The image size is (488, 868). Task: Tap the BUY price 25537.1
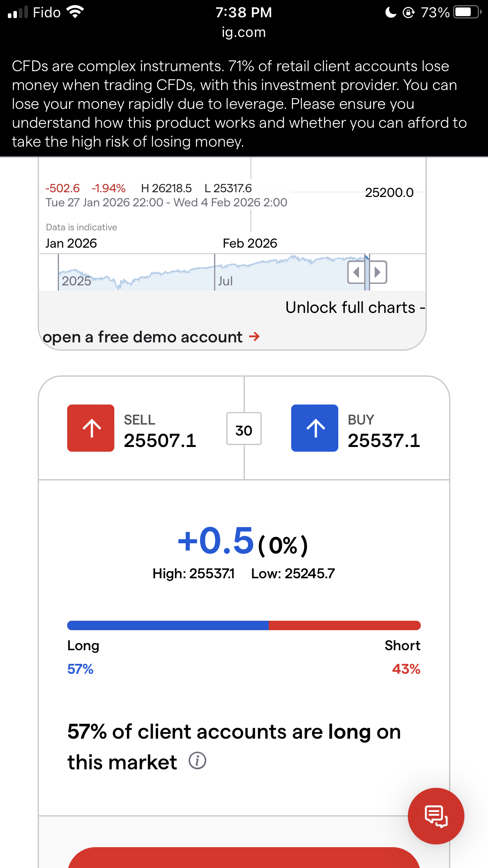pyautogui.click(x=384, y=441)
